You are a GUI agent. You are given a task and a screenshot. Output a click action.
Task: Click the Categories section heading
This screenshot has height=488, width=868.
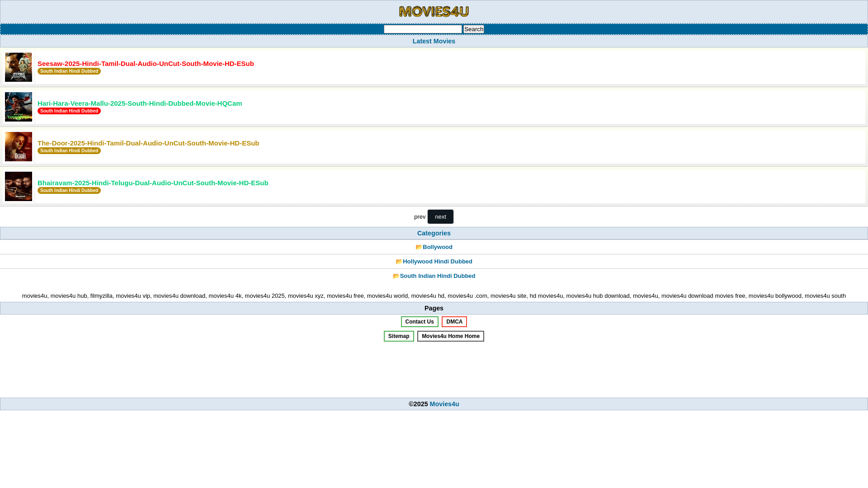(x=434, y=233)
